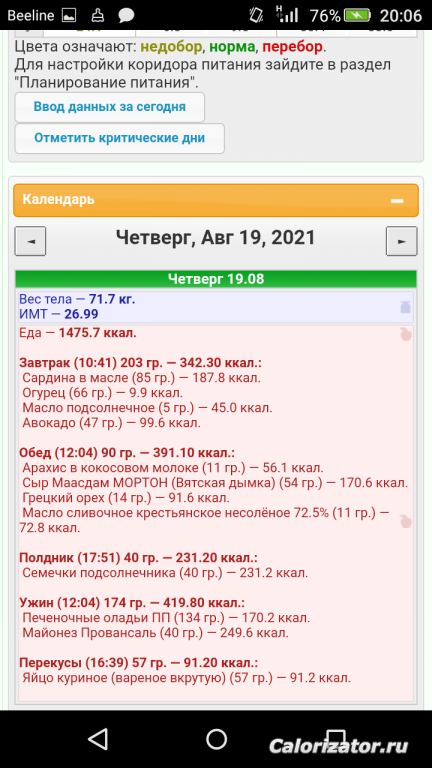
Task: Go to previous day arrow button
Action: point(30,241)
